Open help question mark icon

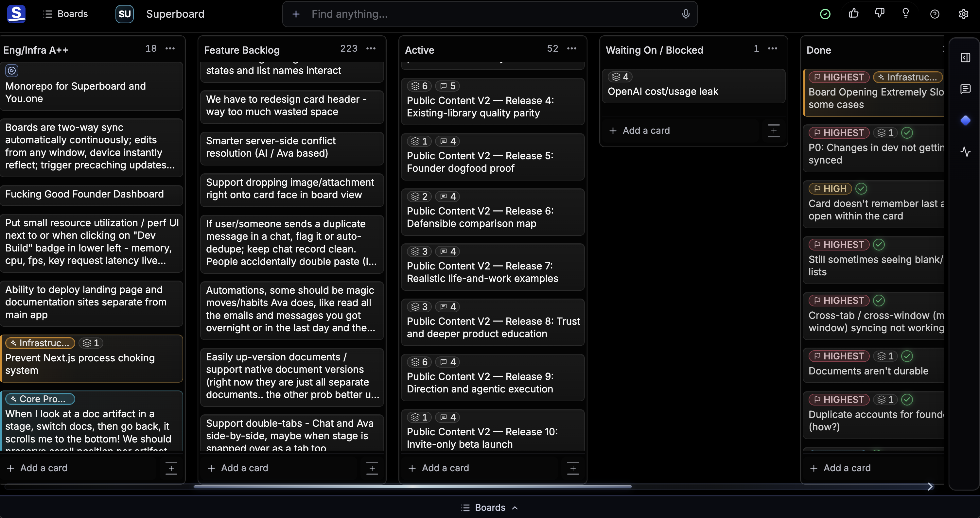[x=935, y=14]
